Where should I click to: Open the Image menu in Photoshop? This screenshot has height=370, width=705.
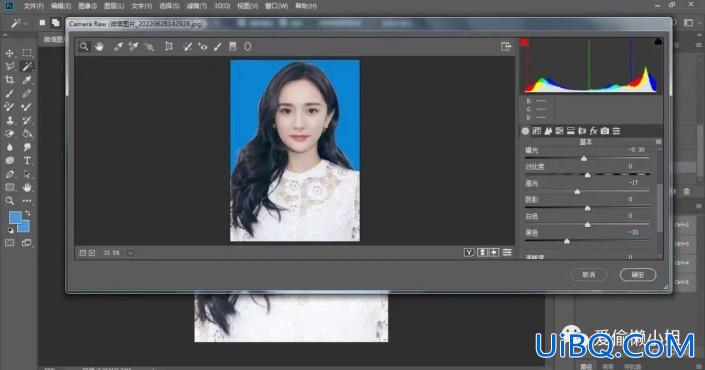coord(87,6)
